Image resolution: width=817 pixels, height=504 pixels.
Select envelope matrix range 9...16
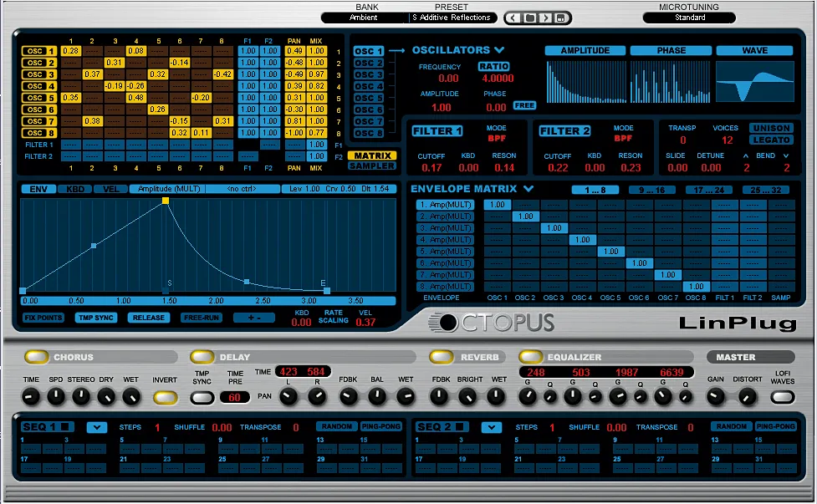(x=651, y=190)
